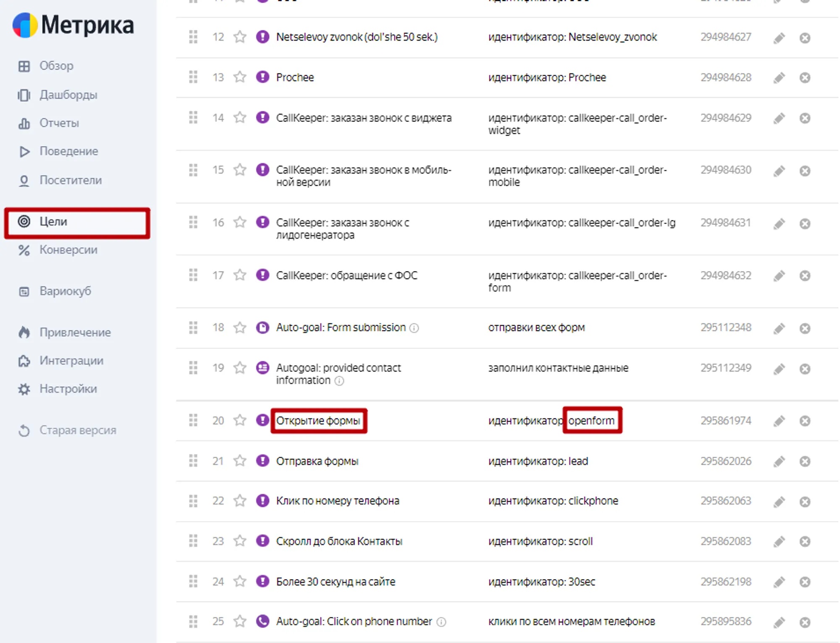Click the Клик по номеру телефона goal name
The height and width of the screenshot is (643, 840).
coord(337,501)
